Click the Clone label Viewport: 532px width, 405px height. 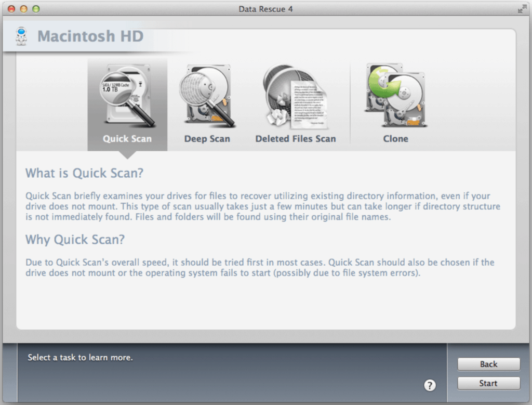[x=395, y=139]
